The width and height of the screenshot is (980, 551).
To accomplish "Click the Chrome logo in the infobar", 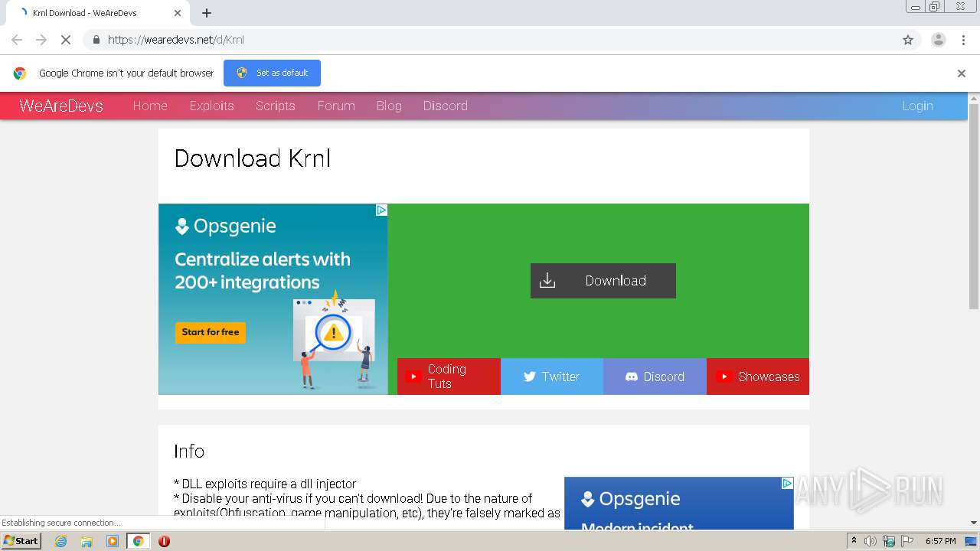I will [x=20, y=73].
